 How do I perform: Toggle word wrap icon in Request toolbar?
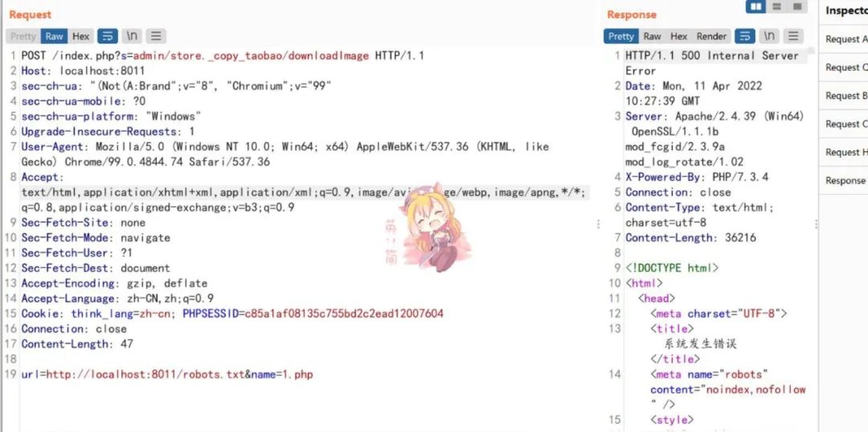tap(108, 36)
